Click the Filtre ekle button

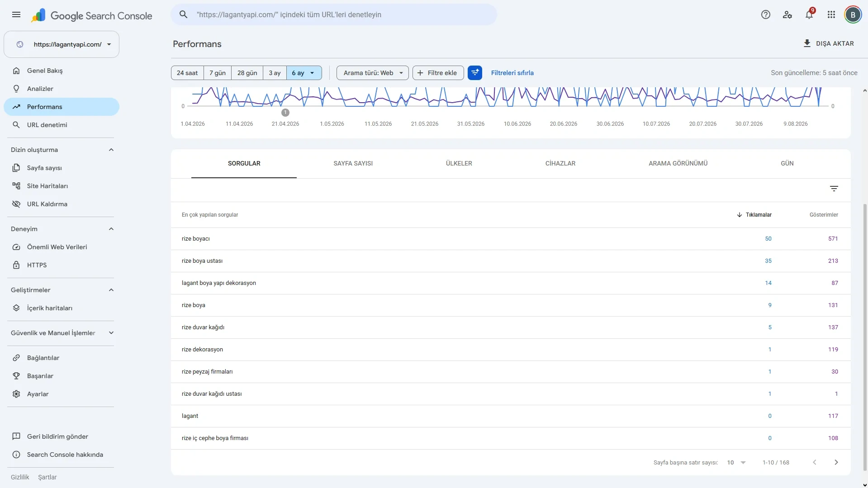[x=438, y=73]
